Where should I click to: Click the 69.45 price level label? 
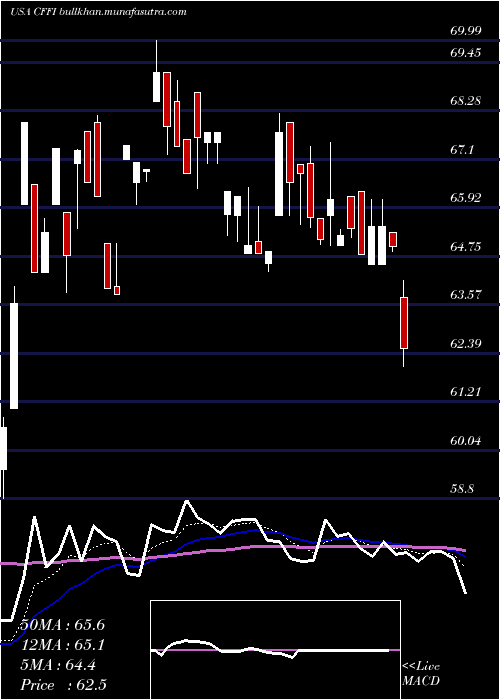(x=465, y=53)
